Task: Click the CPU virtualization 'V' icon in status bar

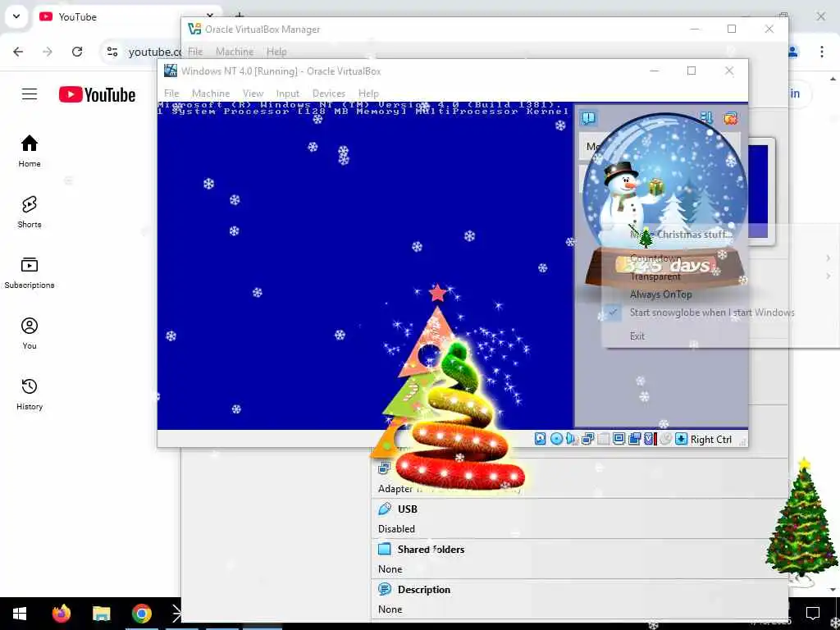Action: [x=650, y=440]
